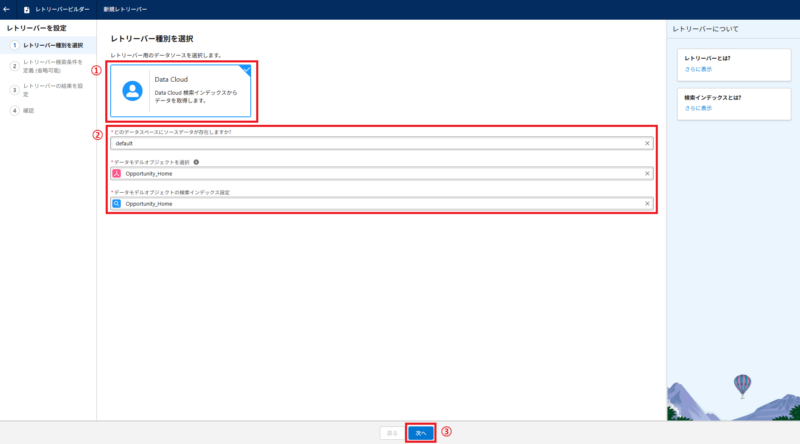Click the Retriever Builder document icon
The height and width of the screenshot is (444, 800).
click(x=26, y=9)
